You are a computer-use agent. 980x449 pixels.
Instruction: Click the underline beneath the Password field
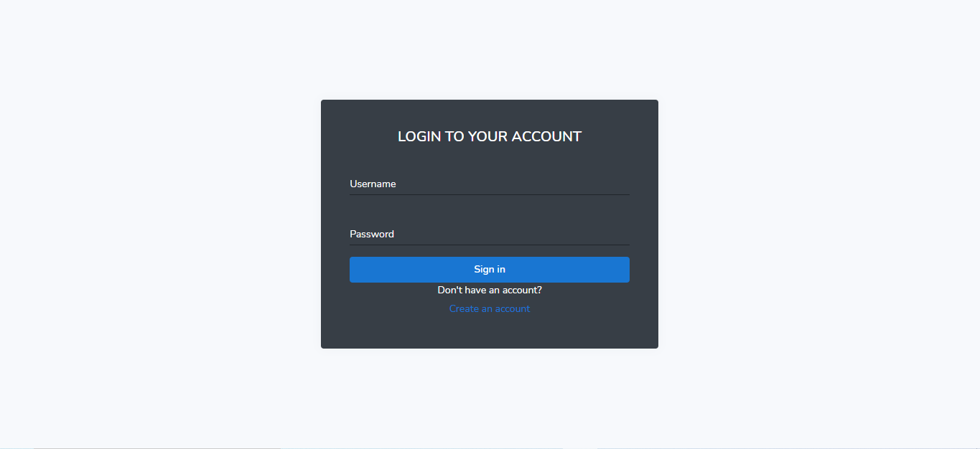pyautogui.click(x=490, y=245)
